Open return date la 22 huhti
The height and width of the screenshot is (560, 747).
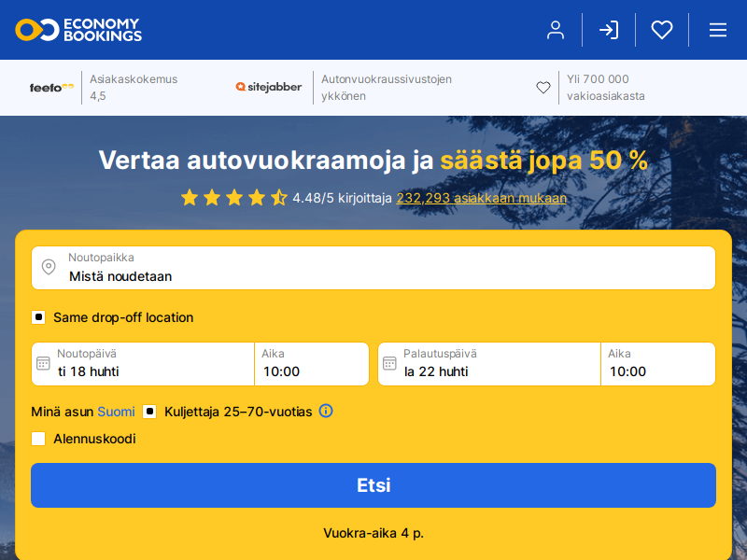tap(489, 364)
